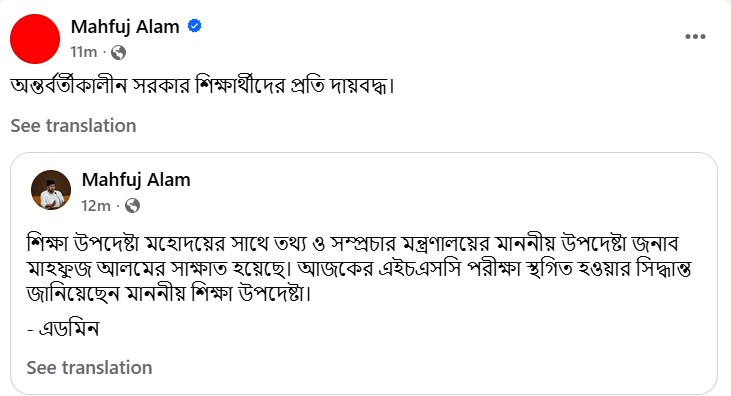The image size is (731, 396).
Task: Click the word "সিদ্ধান্ত" in the shared post
Action: (664, 269)
